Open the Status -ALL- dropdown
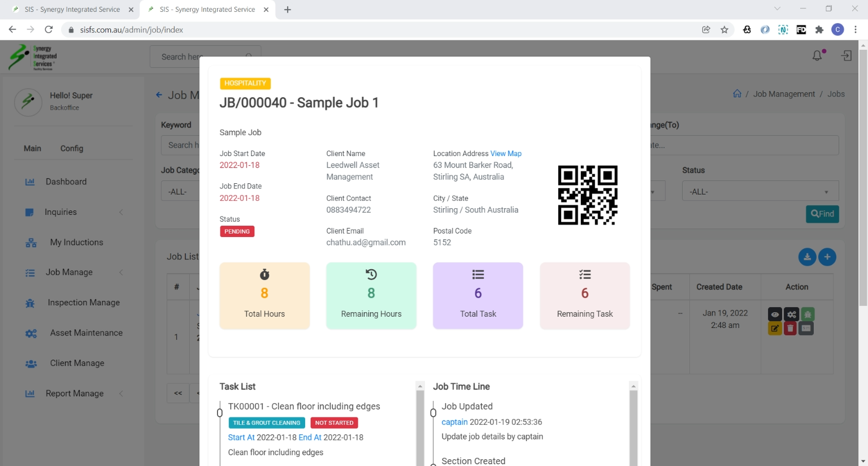Screen dimensions: 868x466 (x=759, y=192)
